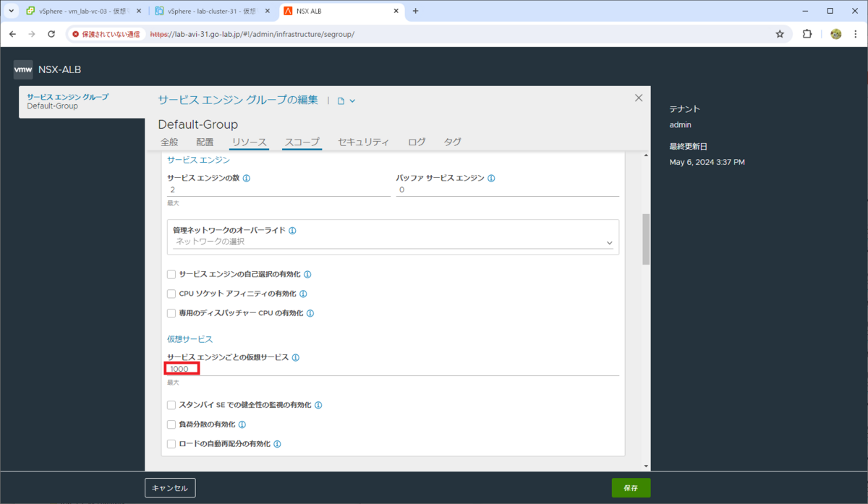Click info icon for 管理ネットワークのオーバーライド
This screenshot has width=868, height=504.
(x=292, y=231)
